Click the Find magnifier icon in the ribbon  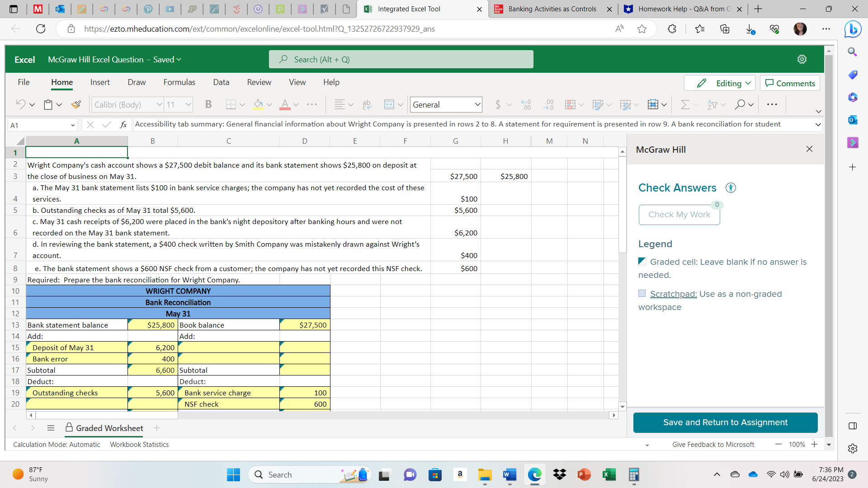[741, 104]
